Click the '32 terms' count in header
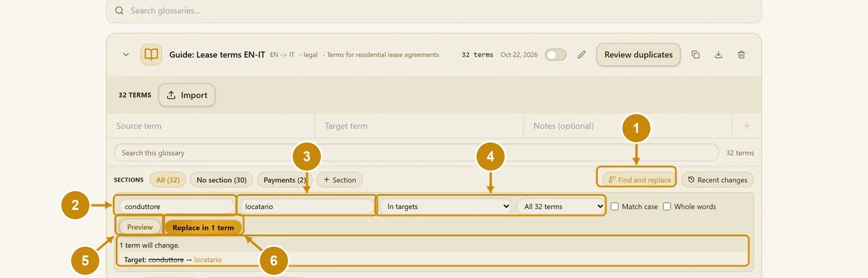Image resolution: width=868 pixels, height=278 pixels. [477, 55]
